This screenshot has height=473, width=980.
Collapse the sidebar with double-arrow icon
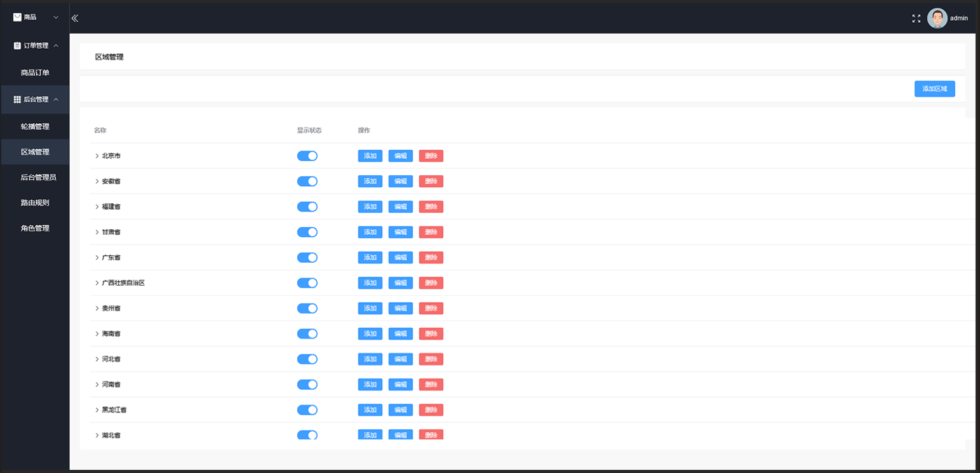pyautogui.click(x=74, y=18)
